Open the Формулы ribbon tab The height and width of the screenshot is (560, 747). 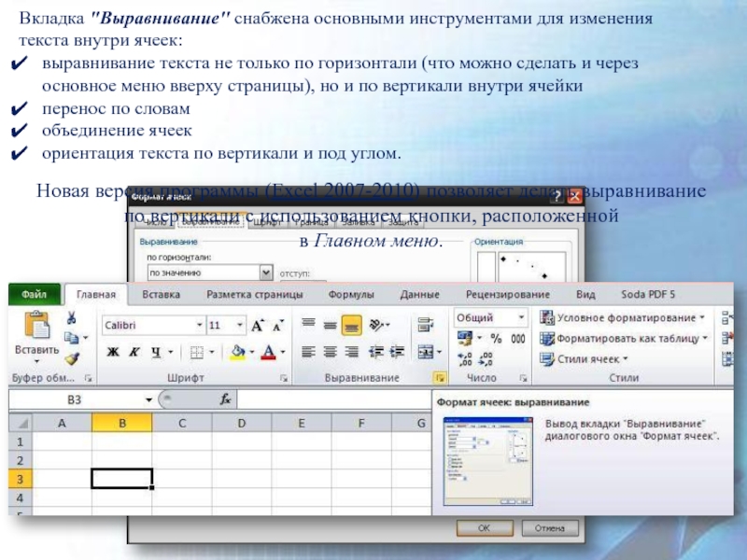coord(351,294)
